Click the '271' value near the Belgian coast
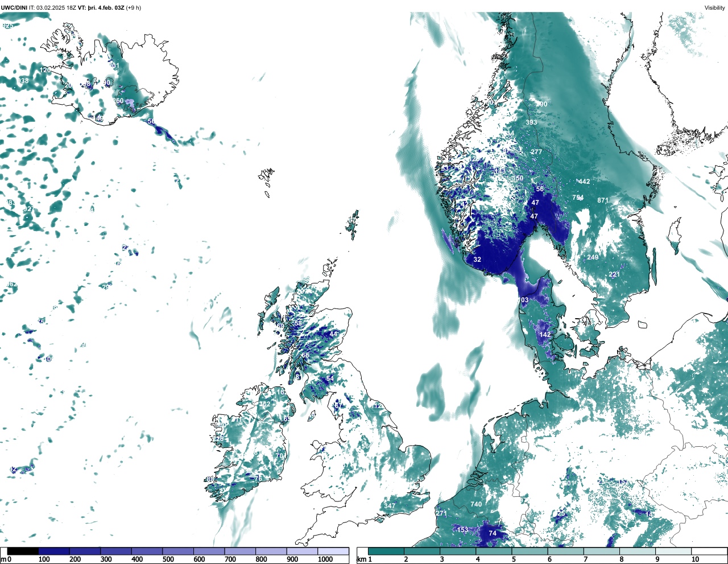This screenshot has height=564, width=728. (442, 513)
